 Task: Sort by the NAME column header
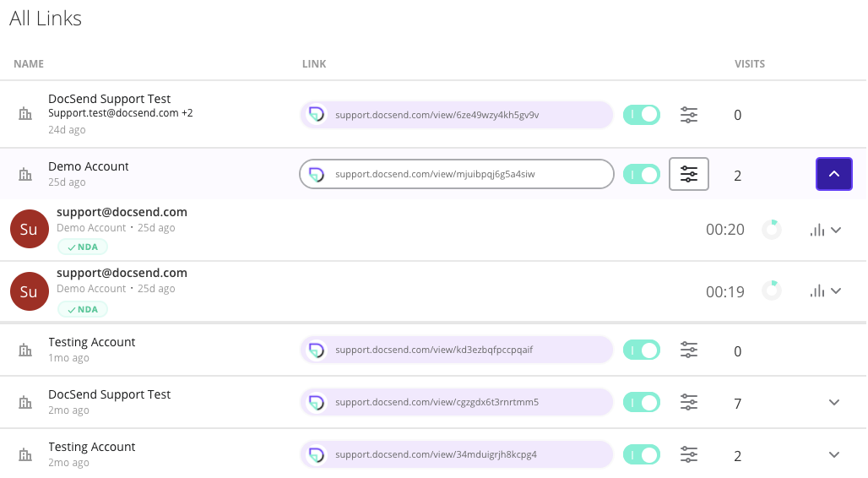click(29, 63)
